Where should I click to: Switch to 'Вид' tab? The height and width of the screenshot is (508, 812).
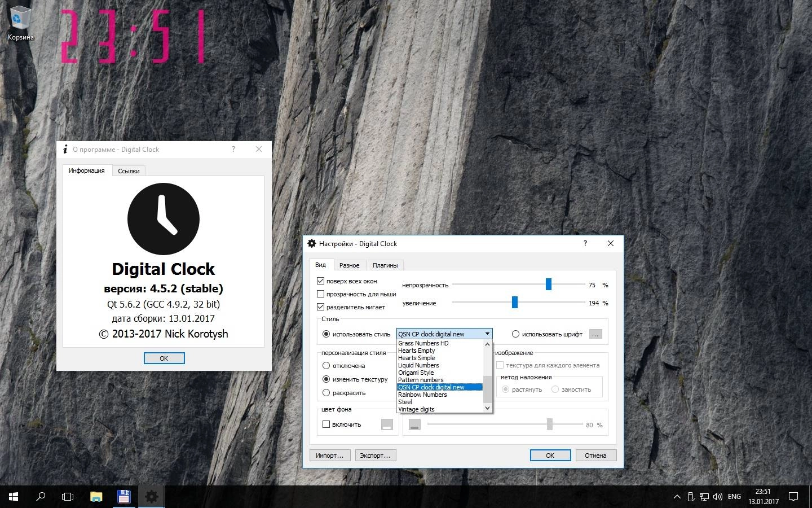coord(321,265)
